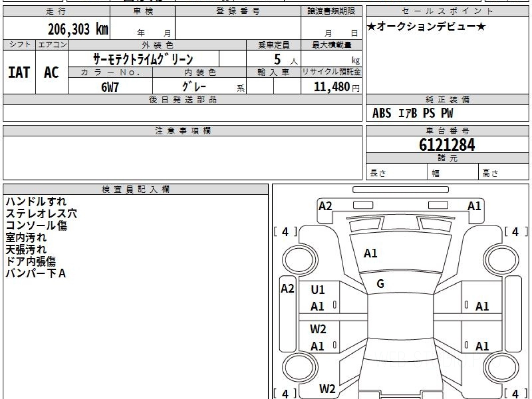The width and height of the screenshot is (532, 399).
Task: Click the 長さ dimension label
Action: (x=378, y=174)
